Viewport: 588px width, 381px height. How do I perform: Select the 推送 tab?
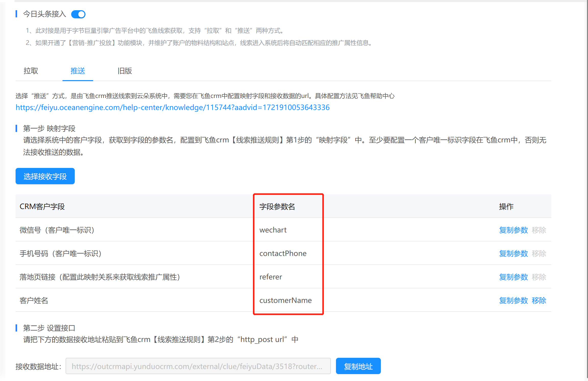78,71
